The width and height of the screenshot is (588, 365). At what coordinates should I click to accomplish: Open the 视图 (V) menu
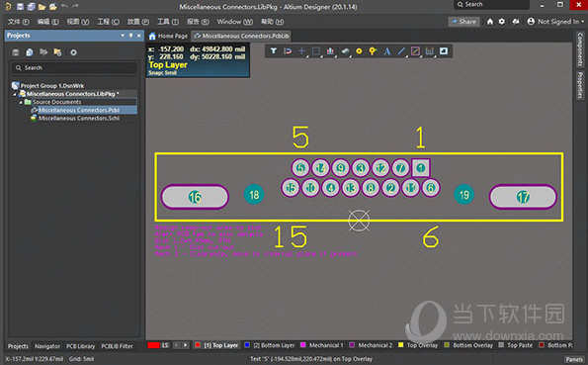[x=78, y=22]
